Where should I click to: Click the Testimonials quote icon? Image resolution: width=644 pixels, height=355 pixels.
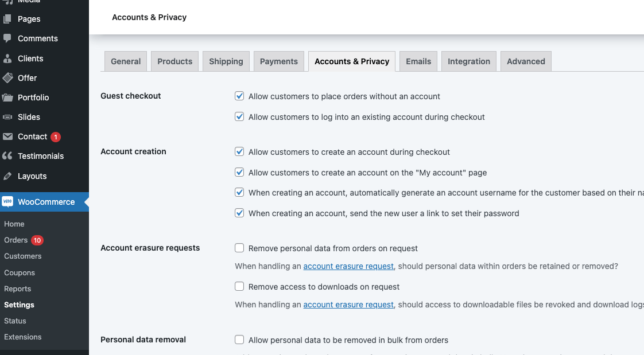7,156
